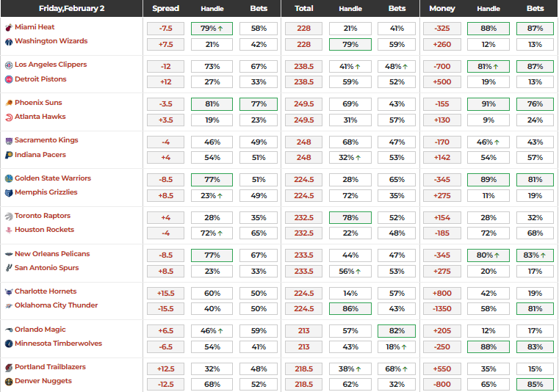
Task: Click the Denver Nuggets logo icon
Action: point(9,382)
